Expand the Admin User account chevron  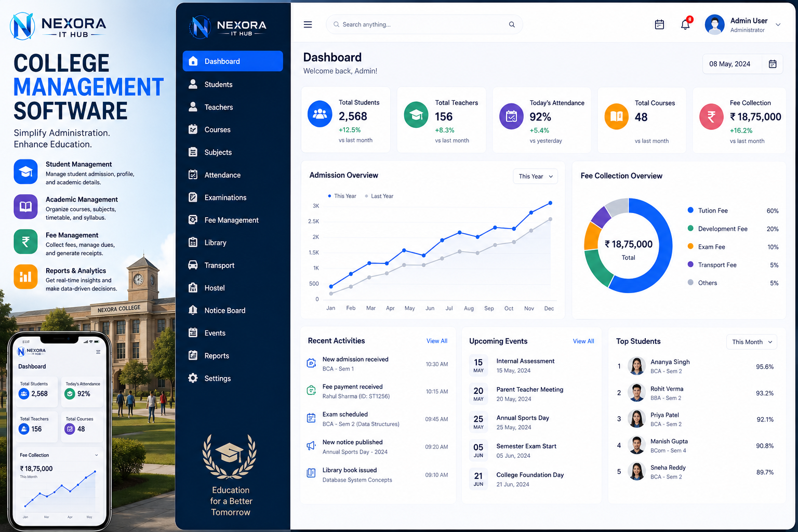tap(778, 25)
